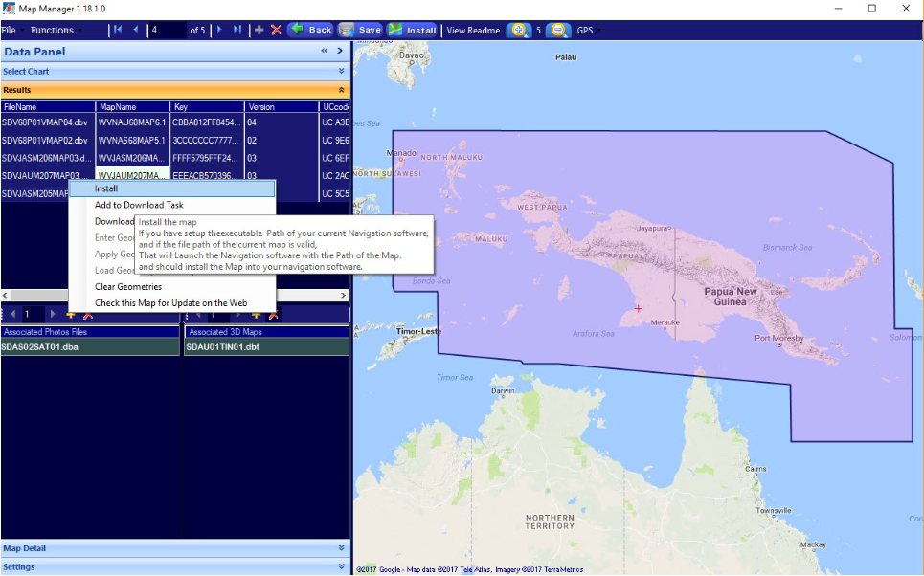
Task: Select photo file SDAS02SAT01.dba
Action: point(90,347)
